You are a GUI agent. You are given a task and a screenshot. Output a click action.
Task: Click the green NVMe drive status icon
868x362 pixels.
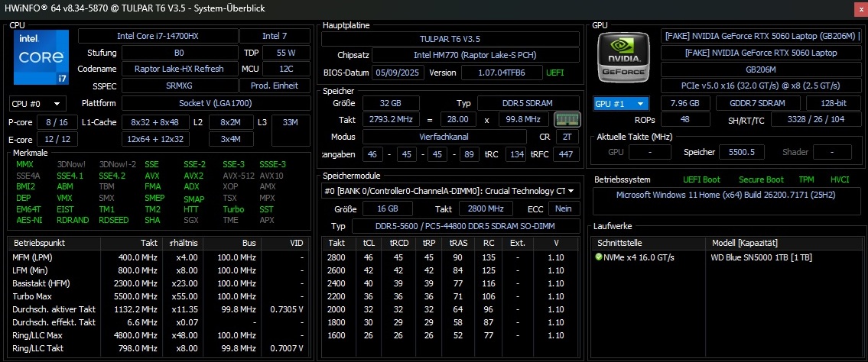(x=599, y=257)
